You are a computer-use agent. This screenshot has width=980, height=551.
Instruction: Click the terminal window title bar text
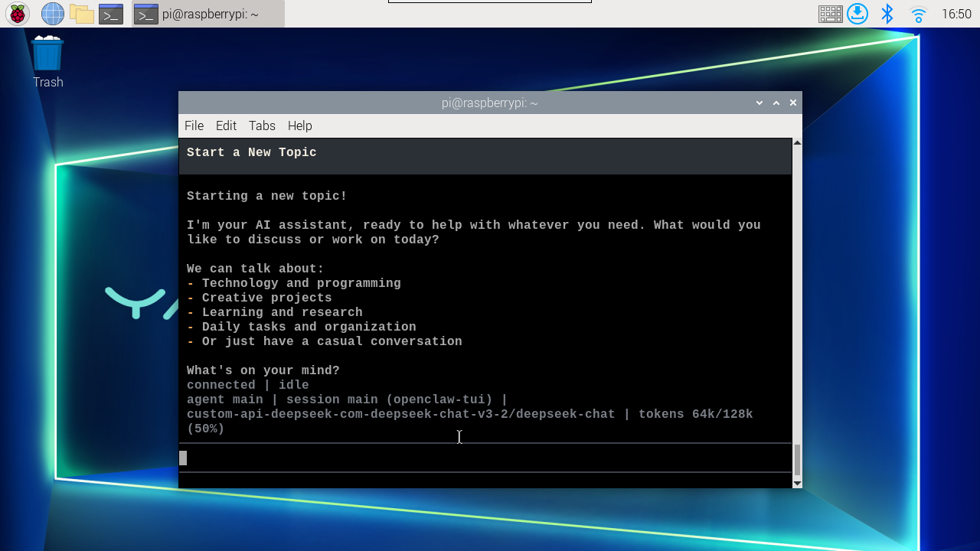pos(490,103)
